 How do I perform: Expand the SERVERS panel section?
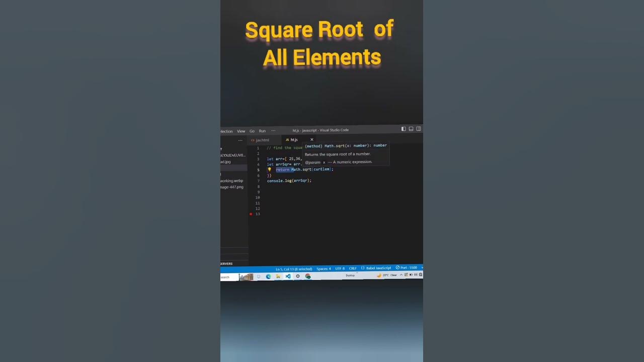tap(226, 263)
